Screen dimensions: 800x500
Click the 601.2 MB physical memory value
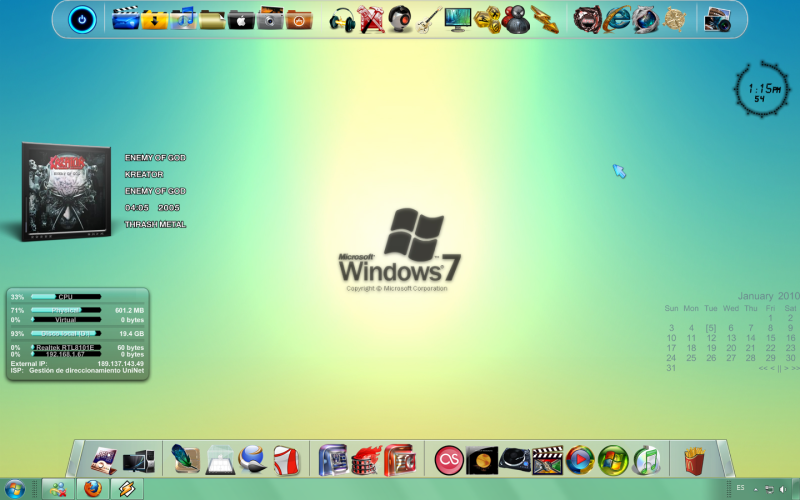click(x=129, y=310)
